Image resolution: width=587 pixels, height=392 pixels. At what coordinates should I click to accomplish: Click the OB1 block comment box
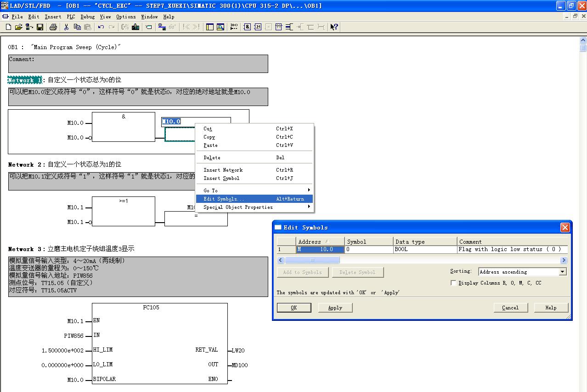(138, 64)
